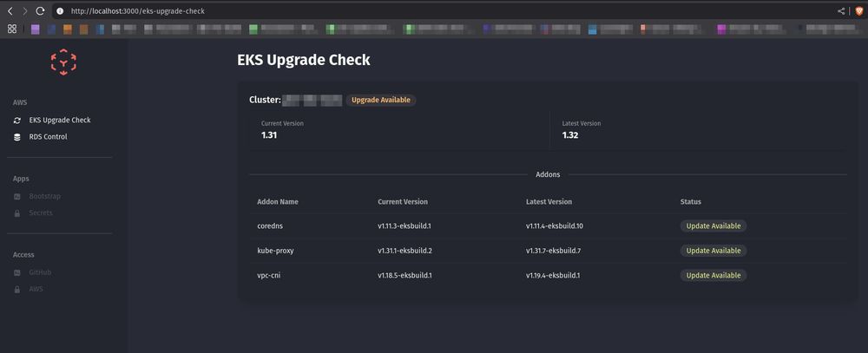Reload the page with the refresh icon
868x353 pixels.
pos(40,10)
